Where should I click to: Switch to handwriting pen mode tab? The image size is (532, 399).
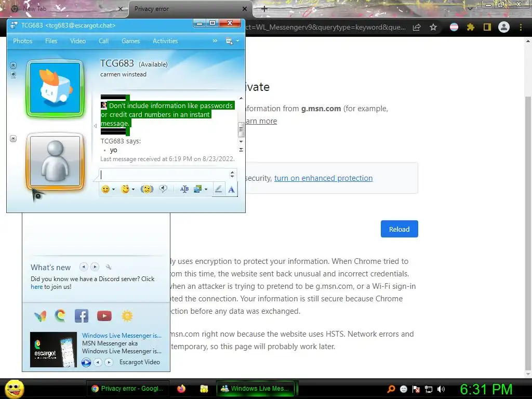pos(219,189)
